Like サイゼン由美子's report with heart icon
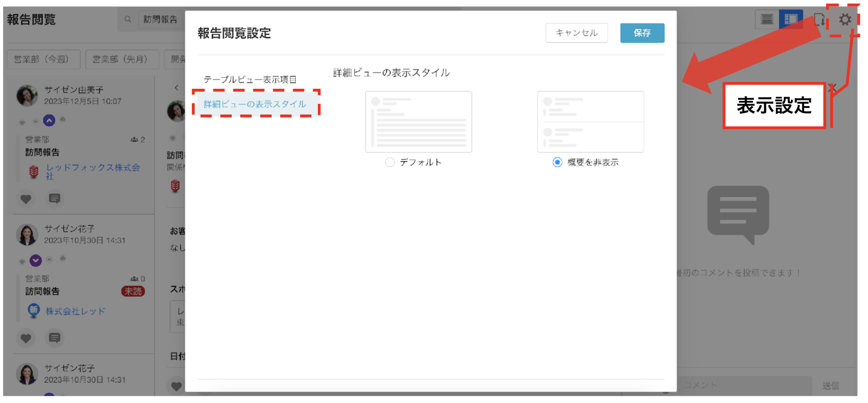This screenshot has width=868, height=403. tap(26, 199)
